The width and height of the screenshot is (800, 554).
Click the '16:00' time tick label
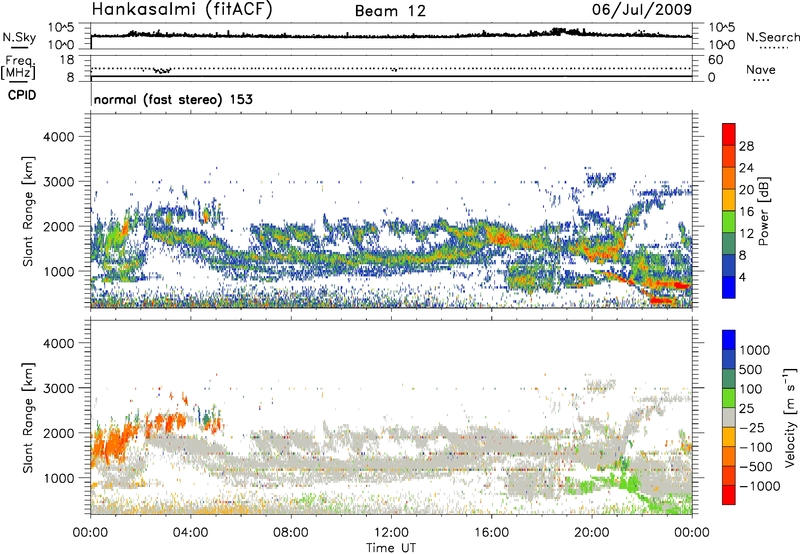pos(491,533)
